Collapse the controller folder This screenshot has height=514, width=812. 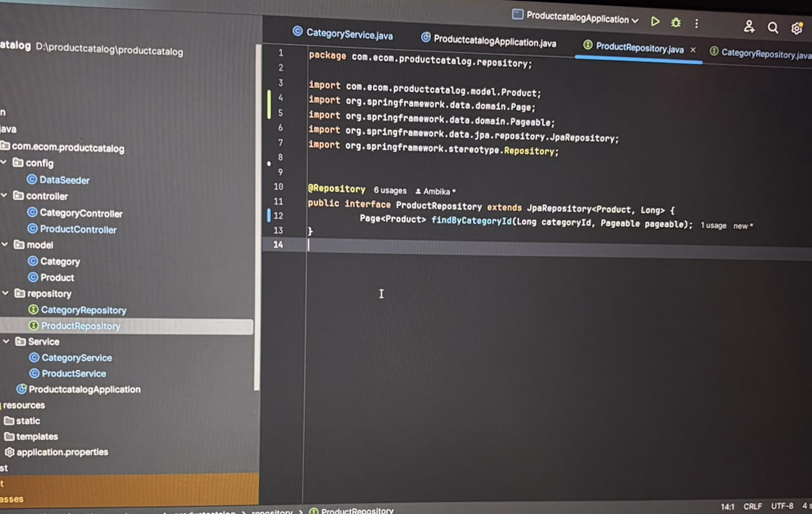[4, 196]
